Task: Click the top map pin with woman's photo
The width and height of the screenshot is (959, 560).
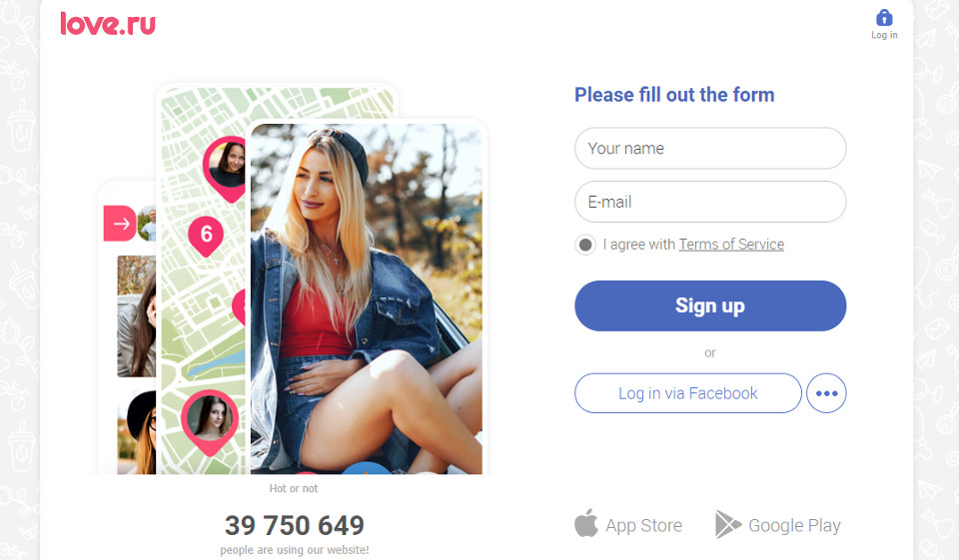Action: (x=226, y=168)
